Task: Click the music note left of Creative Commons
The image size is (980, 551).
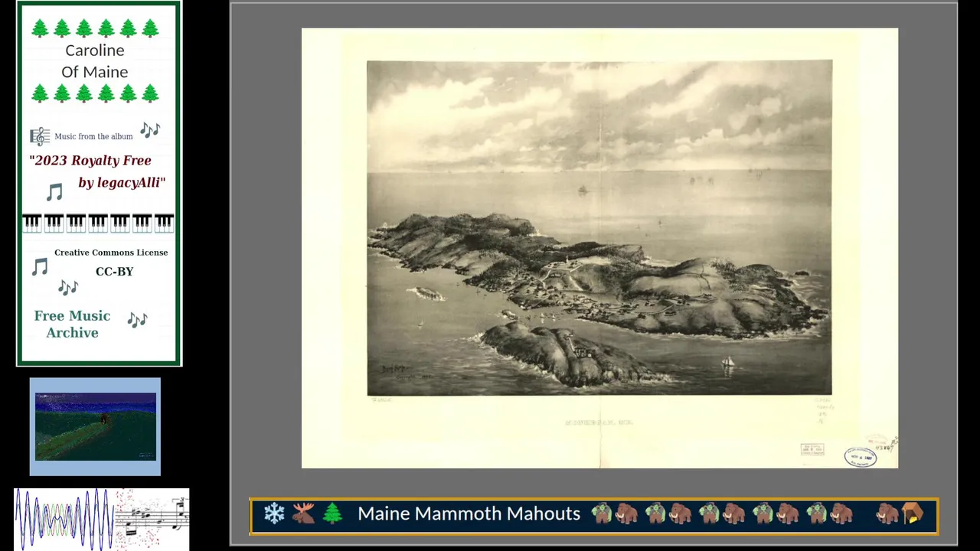Action: pyautogui.click(x=40, y=266)
